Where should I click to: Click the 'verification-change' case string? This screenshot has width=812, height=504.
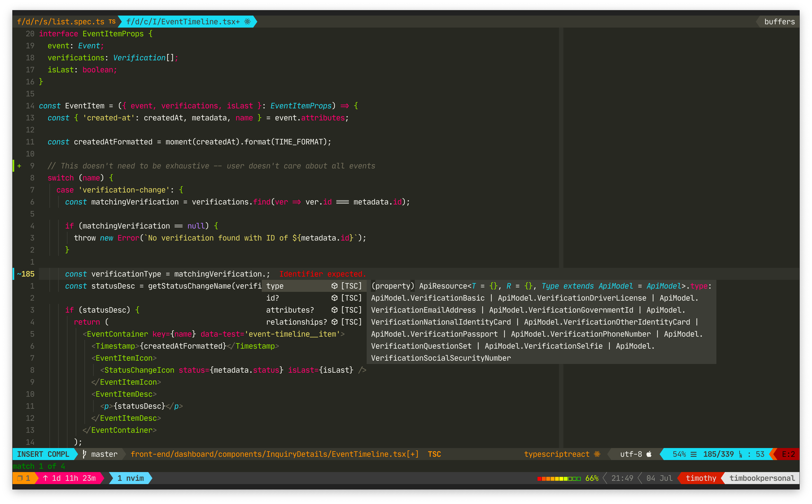point(124,190)
